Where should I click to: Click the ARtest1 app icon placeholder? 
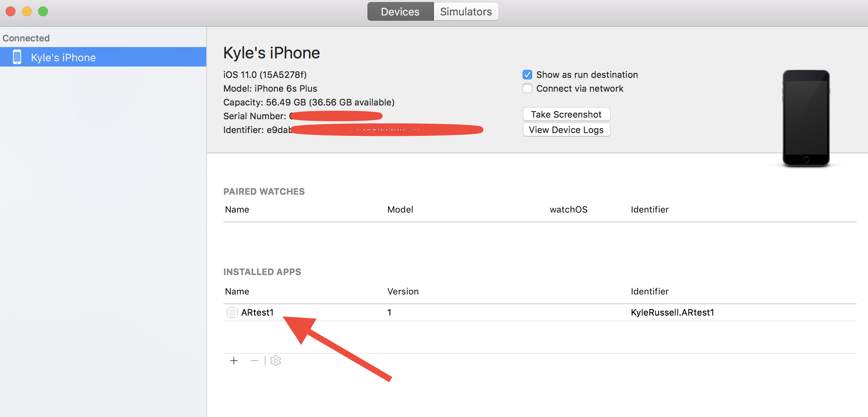(x=232, y=312)
